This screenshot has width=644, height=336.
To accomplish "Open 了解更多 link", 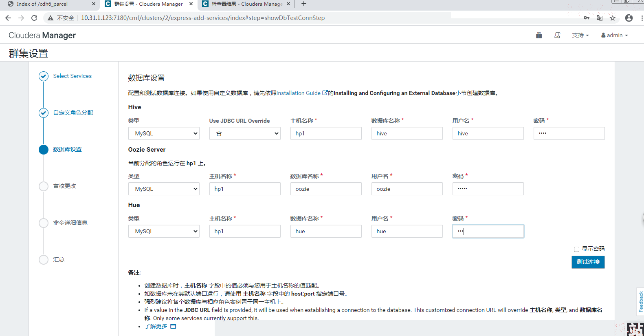I will (x=156, y=326).
